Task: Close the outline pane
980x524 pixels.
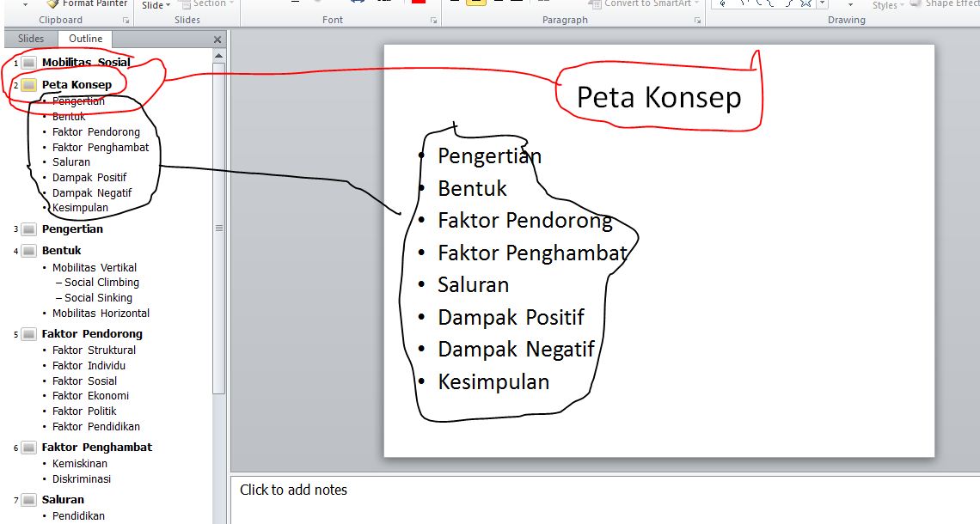Action: click(217, 39)
